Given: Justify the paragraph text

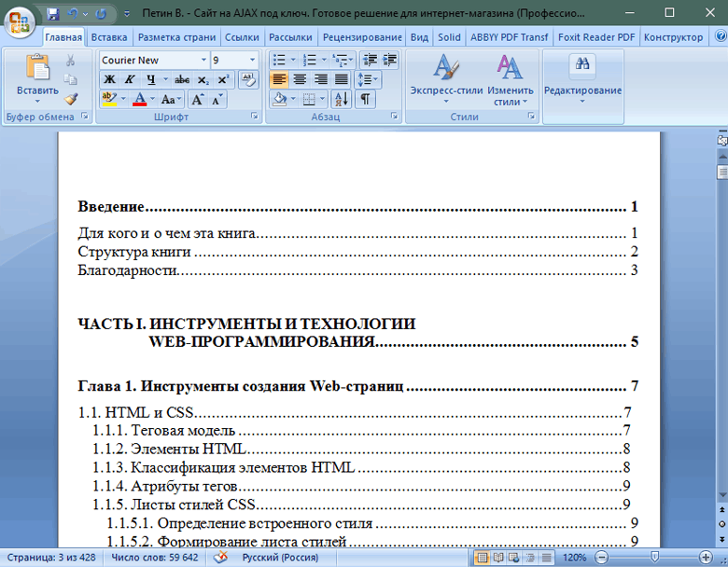Looking at the screenshot, I should tap(342, 79).
